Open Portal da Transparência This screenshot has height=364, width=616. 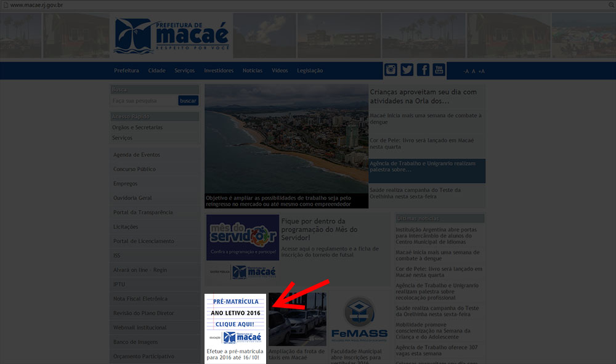pos(143,212)
